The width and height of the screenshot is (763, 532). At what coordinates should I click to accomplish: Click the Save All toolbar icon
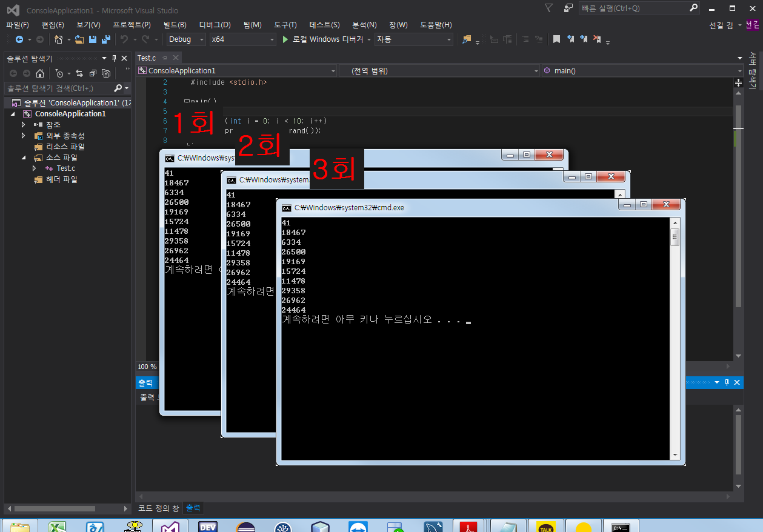tap(106, 39)
